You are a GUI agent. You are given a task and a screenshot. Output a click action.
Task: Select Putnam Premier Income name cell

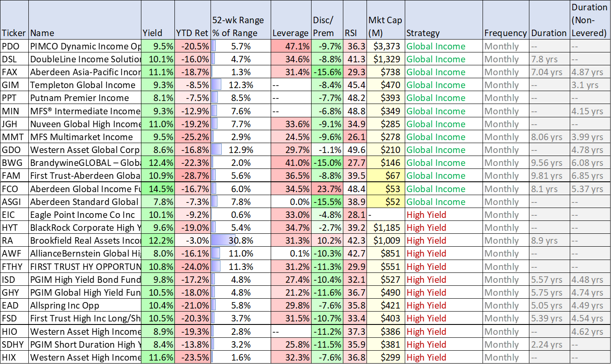click(x=85, y=98)
